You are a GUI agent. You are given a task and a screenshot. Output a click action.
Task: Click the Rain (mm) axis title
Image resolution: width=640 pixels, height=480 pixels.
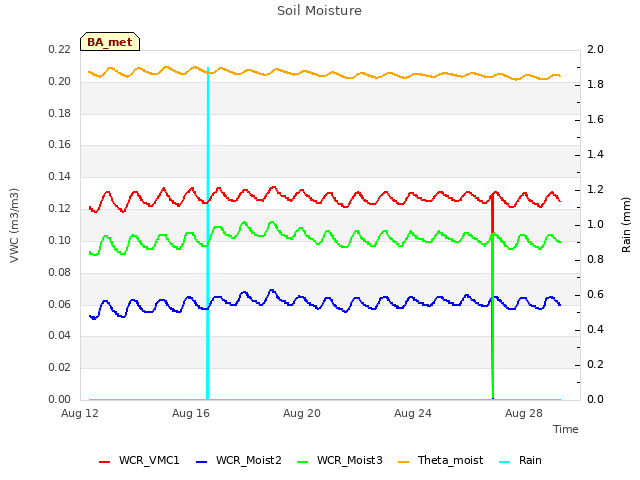[626, 225]
